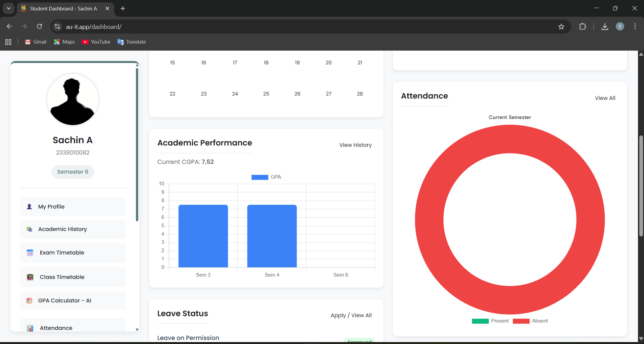Toggle the Absent legend in attendance chart
Viewport: 644px width, 344px height.
(530, 321)
